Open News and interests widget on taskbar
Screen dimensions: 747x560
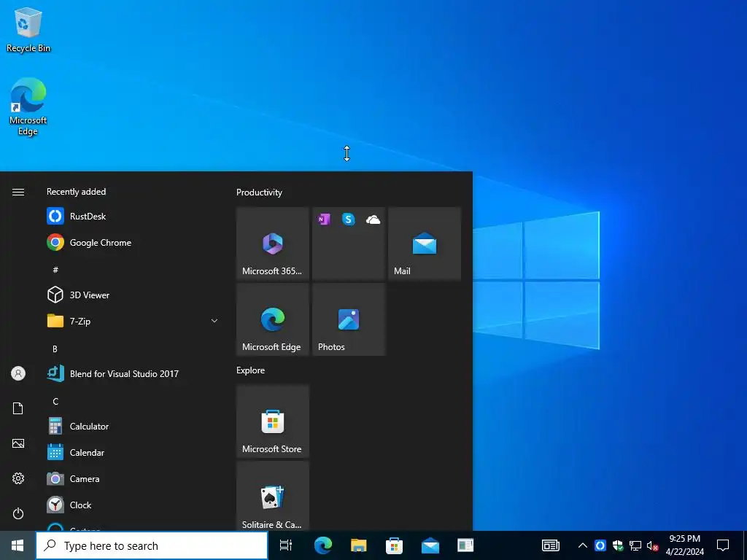coord(551,545)
